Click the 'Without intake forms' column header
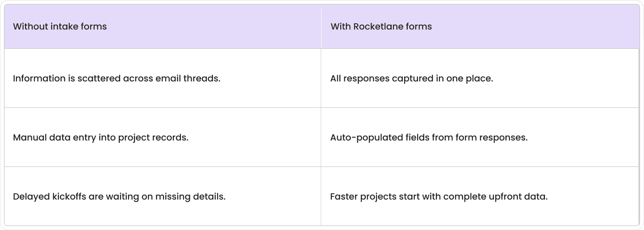644x230 pixels. click(163, 26)
